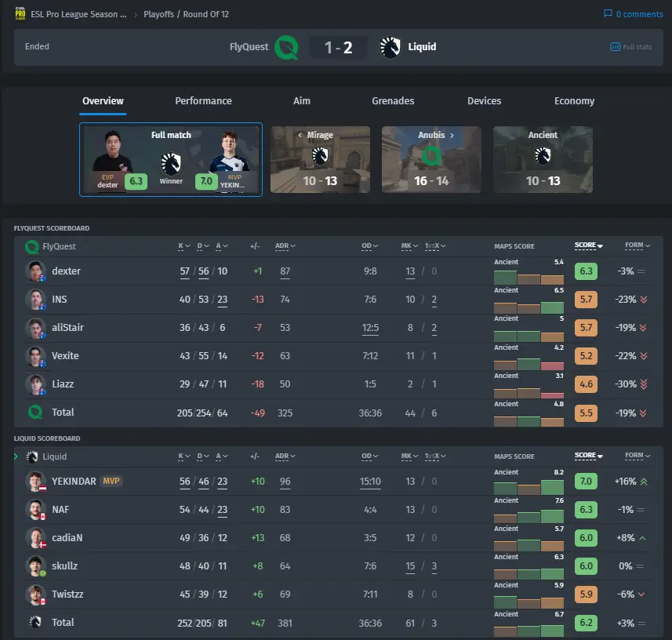Click the FlyQuest logo in match header

coord(286,47)
